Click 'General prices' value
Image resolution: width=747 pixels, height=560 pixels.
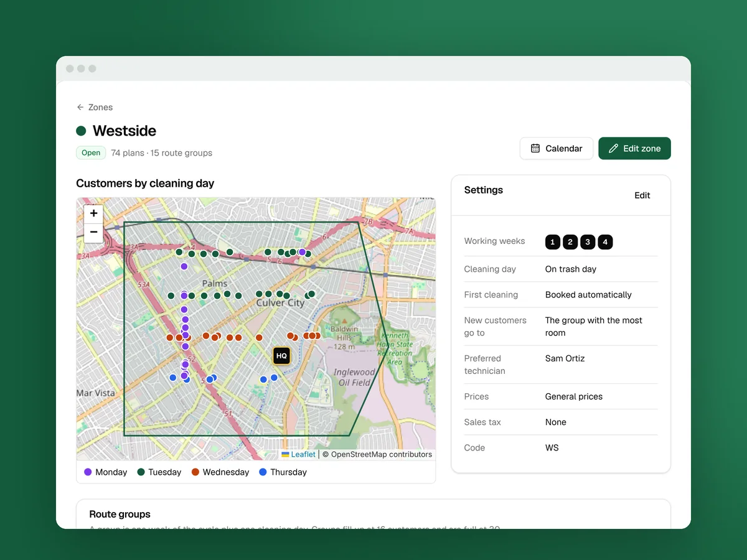coord(574,396)
